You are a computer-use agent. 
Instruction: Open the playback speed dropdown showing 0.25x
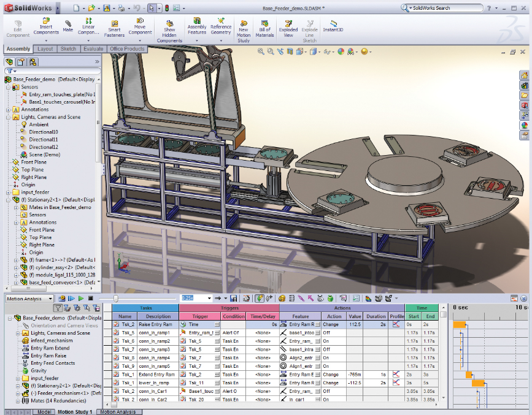coord(209,299)
